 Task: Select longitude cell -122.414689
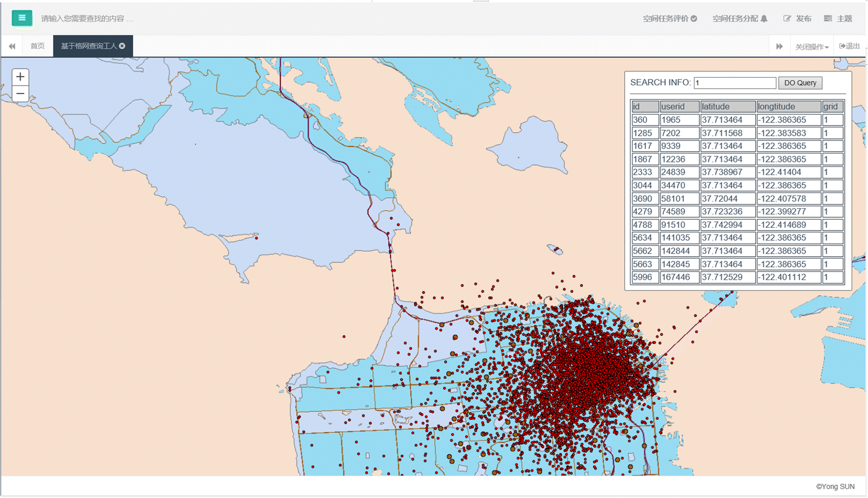(x=789, y=225)
